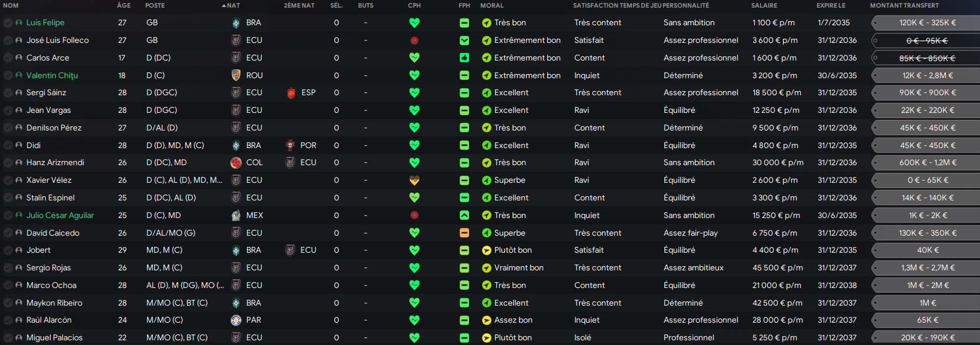980x345 pixels.
Task: Click Hanz Arizmendi's 600K € - 1,2M € transfer value
Action: 928,163
